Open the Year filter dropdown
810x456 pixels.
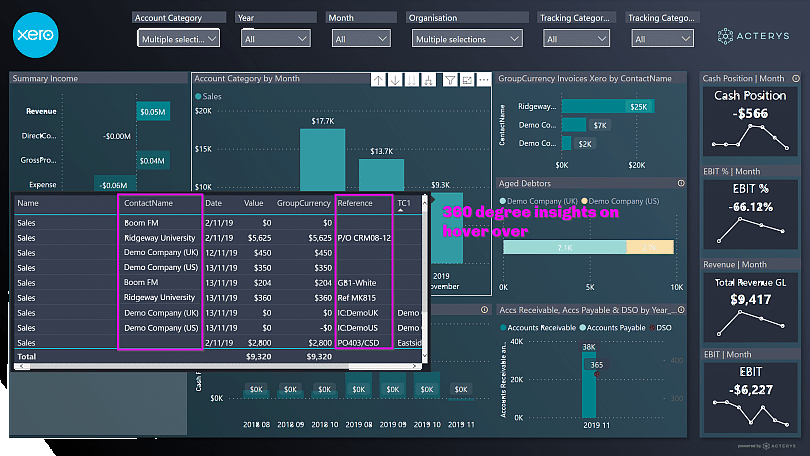276,39
